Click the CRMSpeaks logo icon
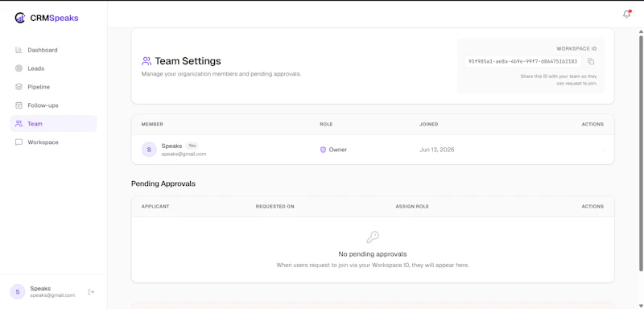This screenshot has height=309, width=644. tap(19, 18)
